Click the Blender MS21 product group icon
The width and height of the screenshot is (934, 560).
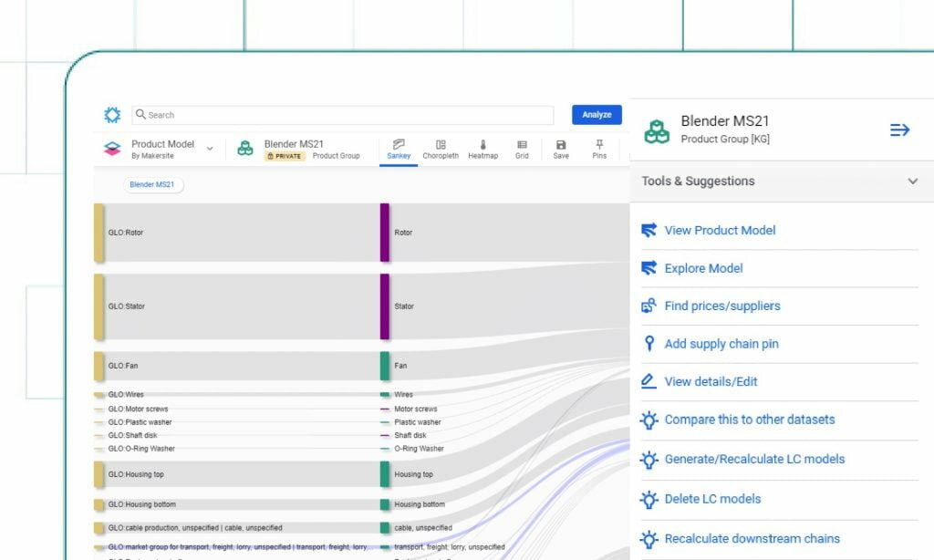coord(657,131)
